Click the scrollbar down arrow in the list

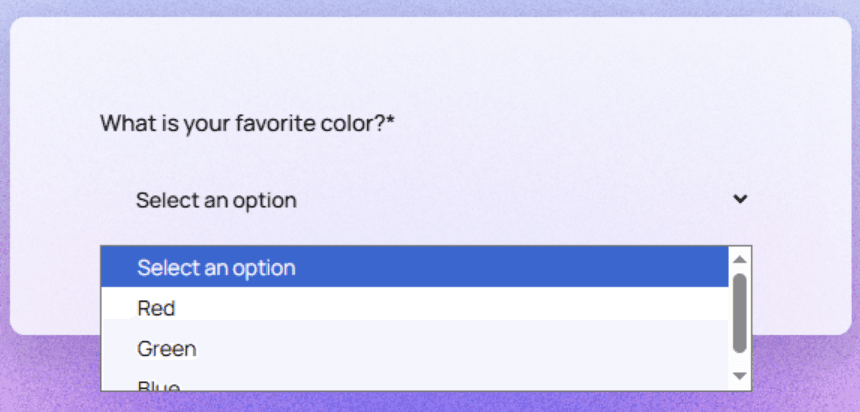pyautogui.click(x=740, y=376)
